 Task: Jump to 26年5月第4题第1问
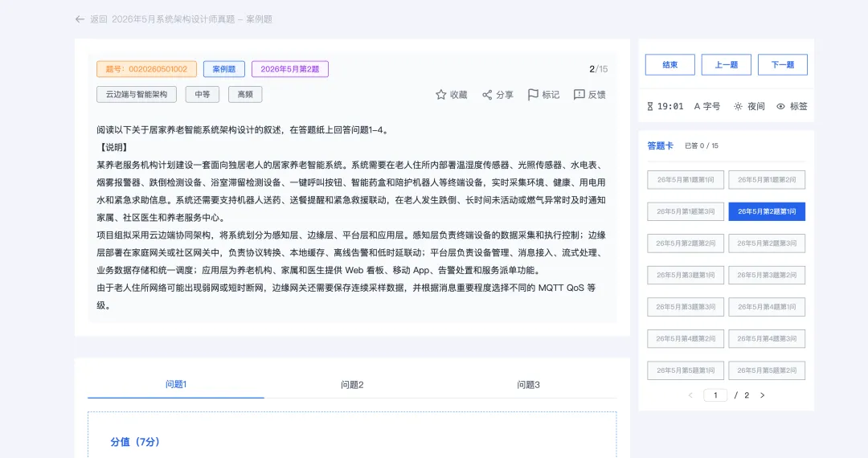point(767,307)
